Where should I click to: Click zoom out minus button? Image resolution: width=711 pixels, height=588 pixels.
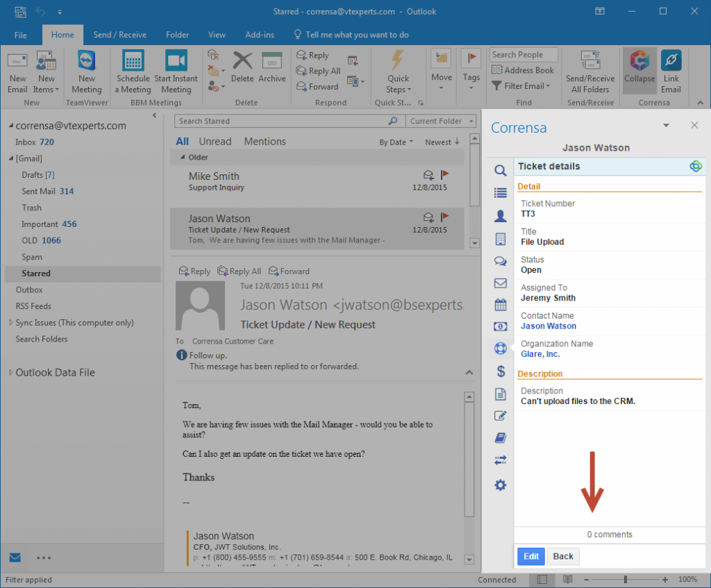point(586,580)
